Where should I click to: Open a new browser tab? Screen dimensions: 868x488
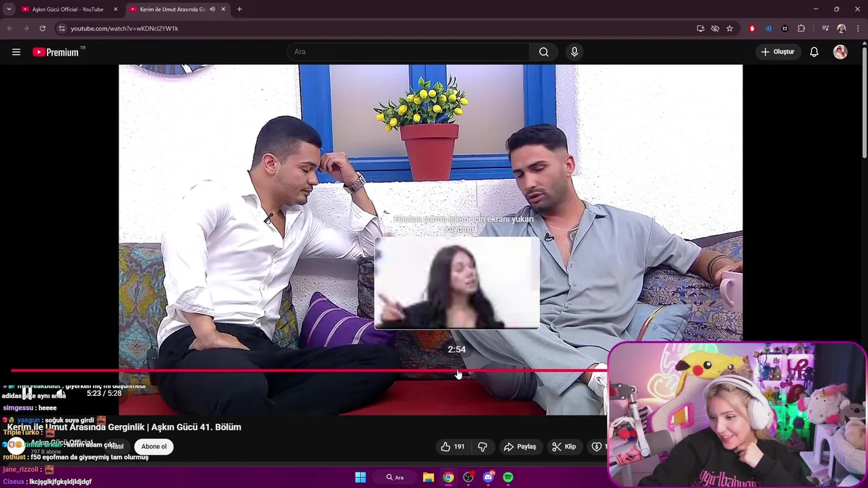(239, 9)
